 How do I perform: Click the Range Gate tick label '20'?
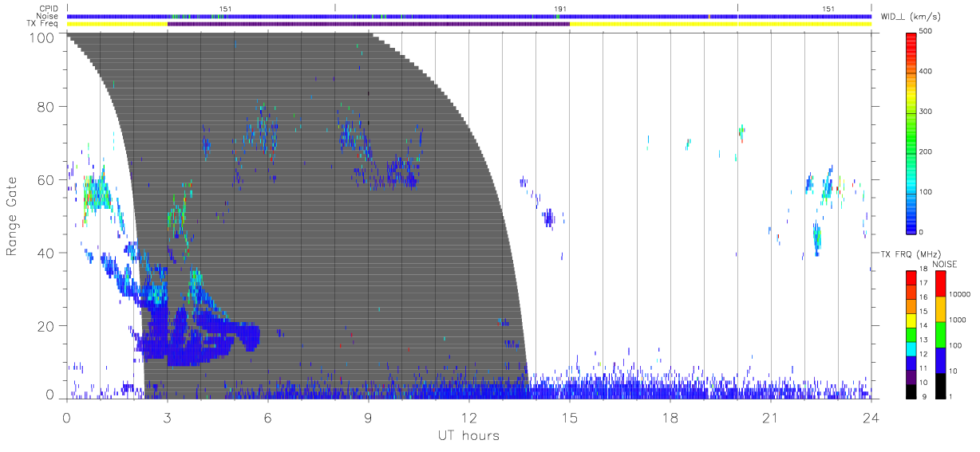coord(45,326)
